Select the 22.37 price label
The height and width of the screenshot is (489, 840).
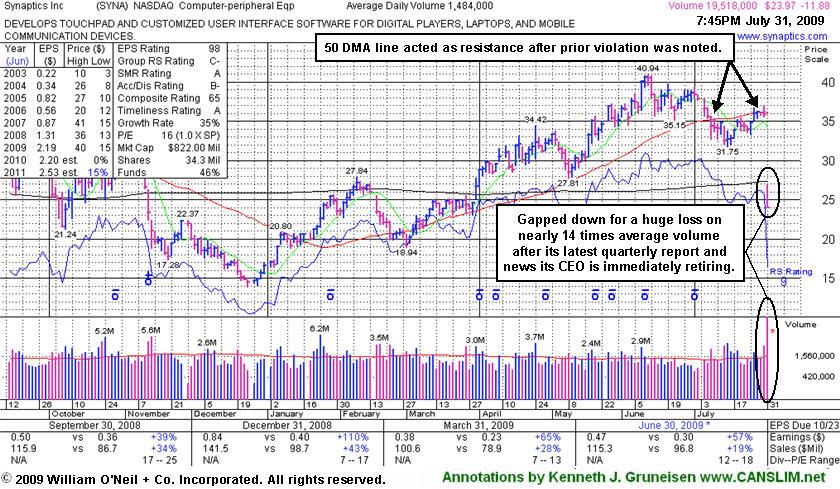(x=188, y=214)
